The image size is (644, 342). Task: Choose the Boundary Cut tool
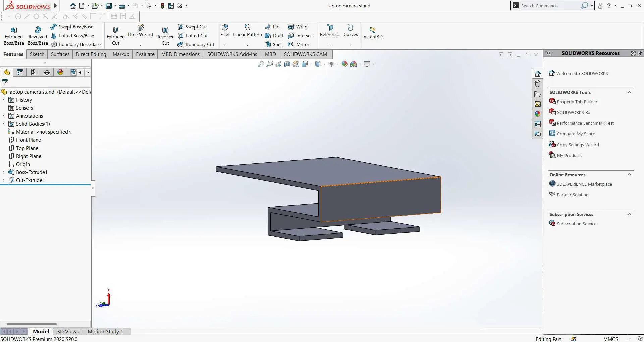click(x=196, y=44)
